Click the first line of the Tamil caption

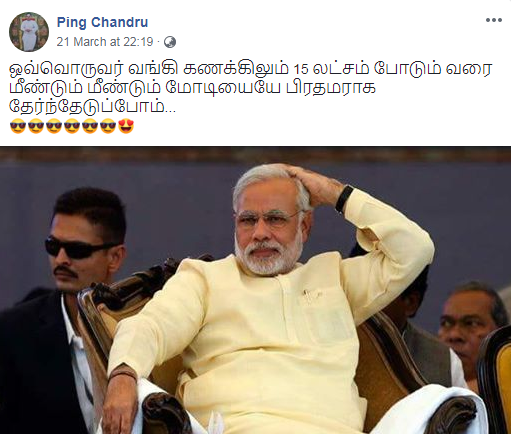pos(251,69)
